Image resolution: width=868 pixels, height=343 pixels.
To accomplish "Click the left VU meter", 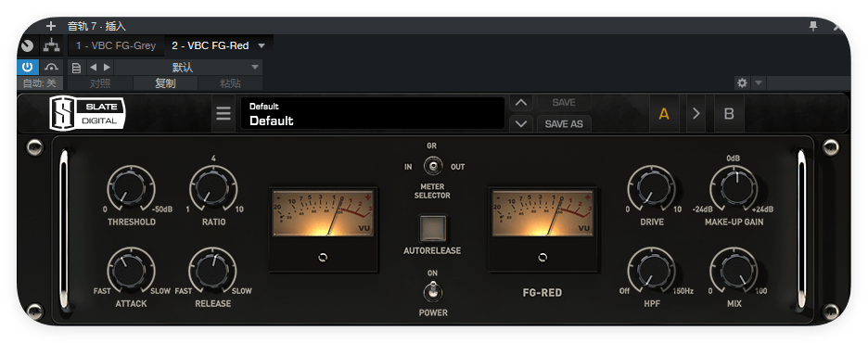I will (324, 213).
